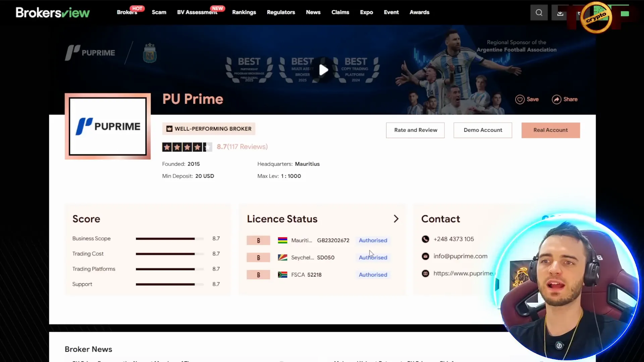Click the Licence Status heading
Viewport: 644px width, 362px height.
(x=282, y=219)
